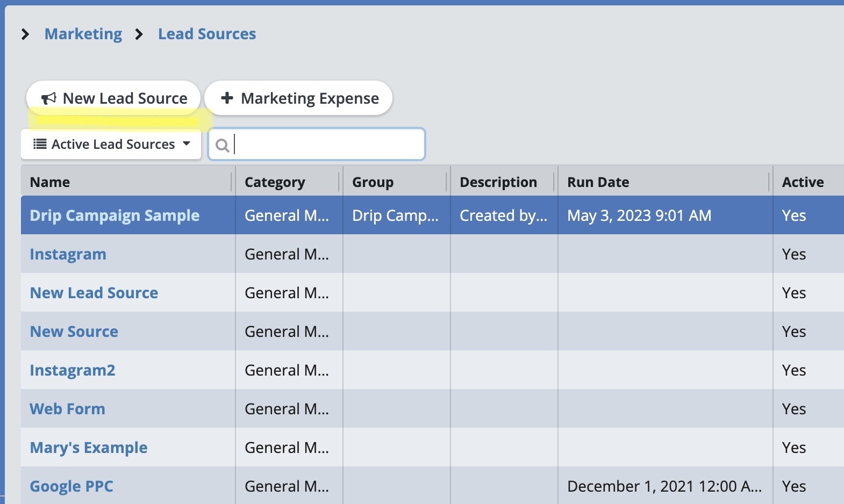The height and width of the screenshot is (504, 844).
Task: Go to Lead Sources breadcrumb
Action: 207,34
